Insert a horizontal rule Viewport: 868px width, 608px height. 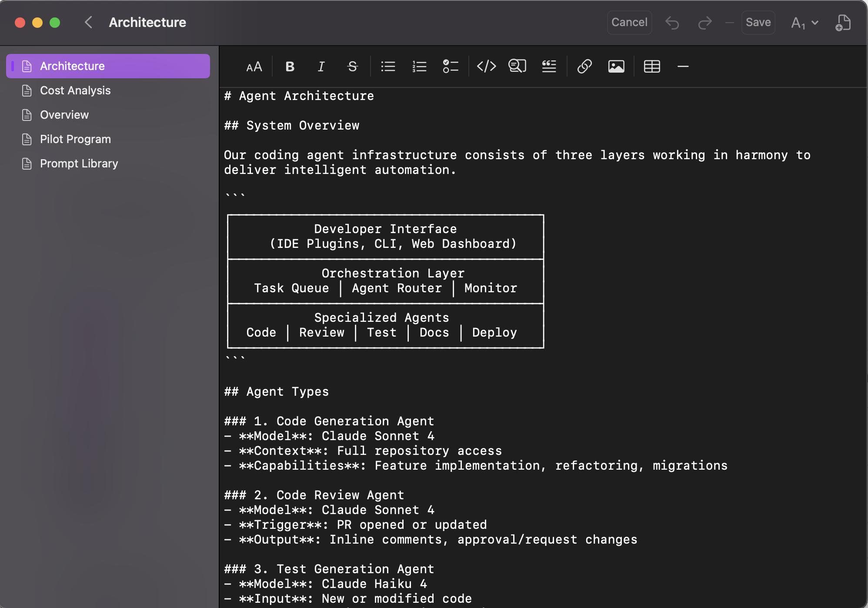pyautogui.click(x=683, y=66)
